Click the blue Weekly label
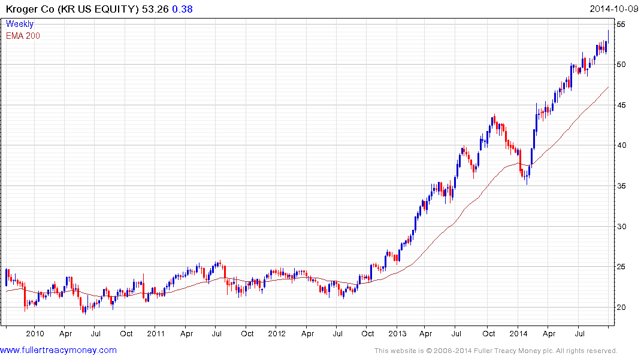Viewport: 644px width, 359px height. point(20,24)
